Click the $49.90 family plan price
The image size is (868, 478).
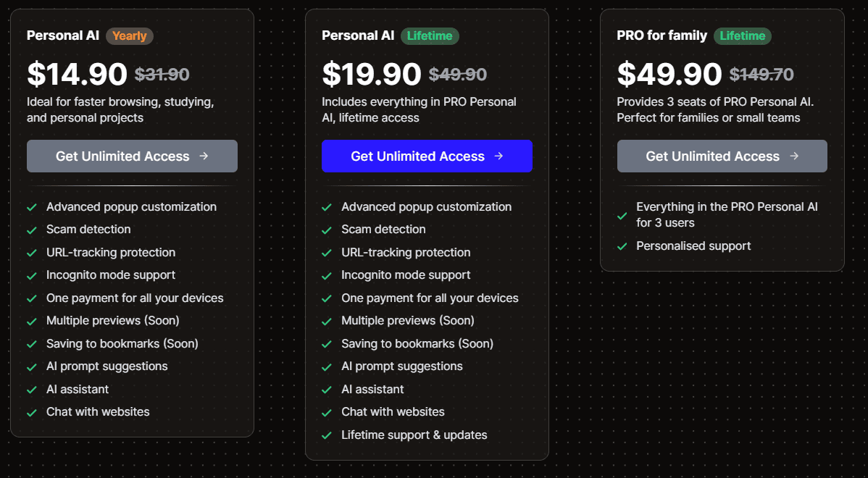668,74
